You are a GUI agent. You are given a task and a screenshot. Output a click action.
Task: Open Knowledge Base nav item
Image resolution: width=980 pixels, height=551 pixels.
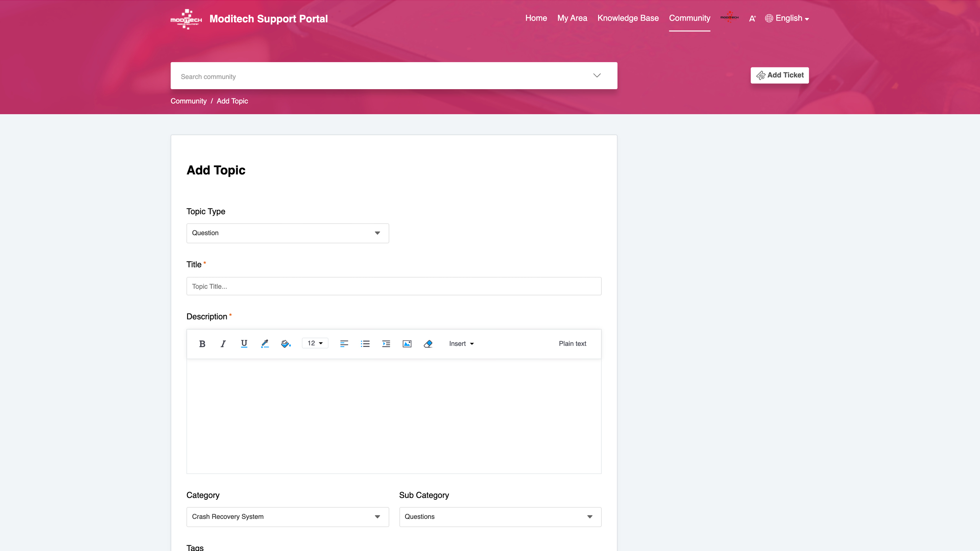(628, 18)
